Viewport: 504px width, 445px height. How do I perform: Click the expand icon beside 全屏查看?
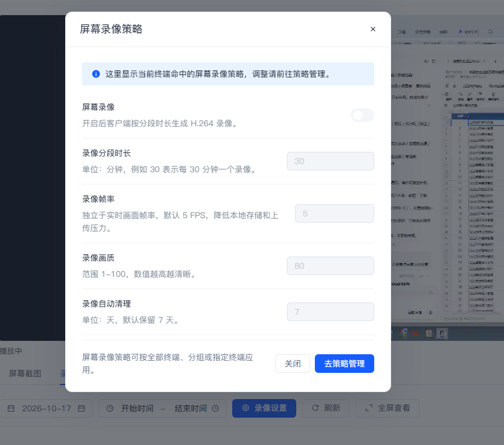(x=369, y=408)
